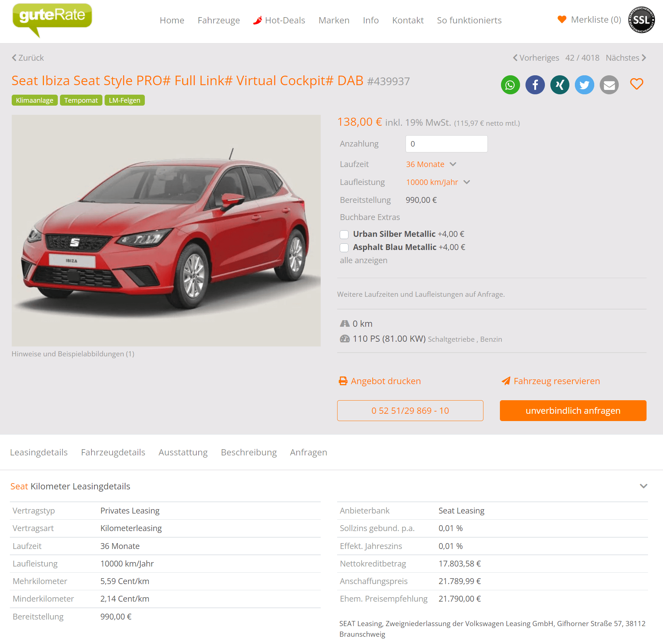
Task: Click the Tempomat tag
Action: [x=81, y=100]
